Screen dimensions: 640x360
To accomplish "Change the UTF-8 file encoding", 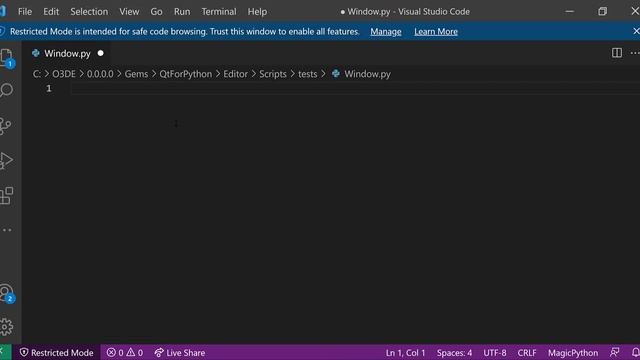I will [x=495, y=352].
